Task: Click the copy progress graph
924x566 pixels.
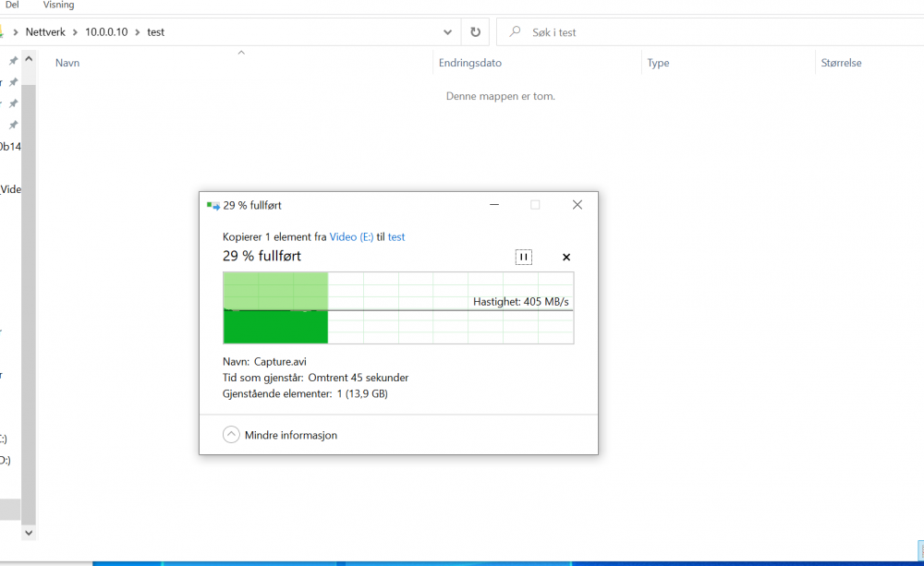Action: 398,307
